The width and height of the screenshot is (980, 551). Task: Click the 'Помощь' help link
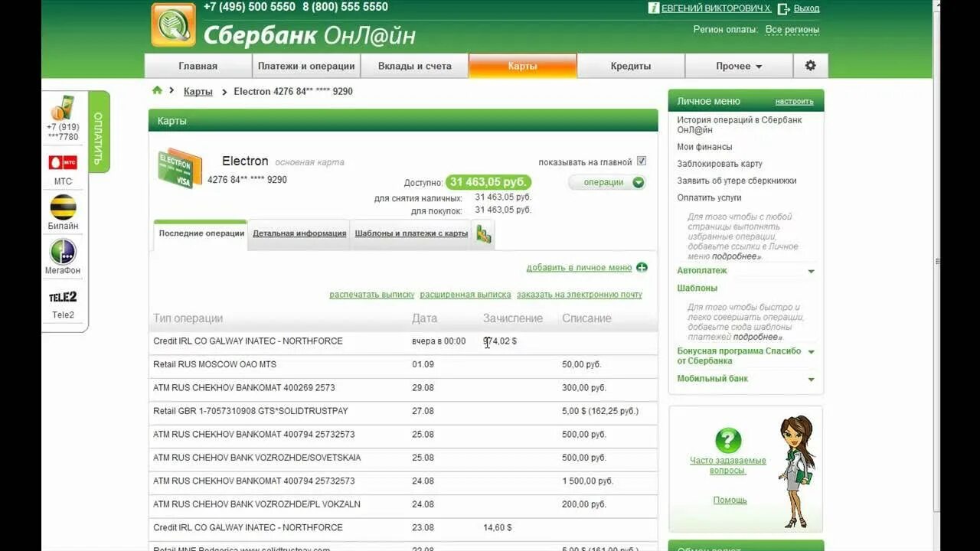(x=730, y=500)
